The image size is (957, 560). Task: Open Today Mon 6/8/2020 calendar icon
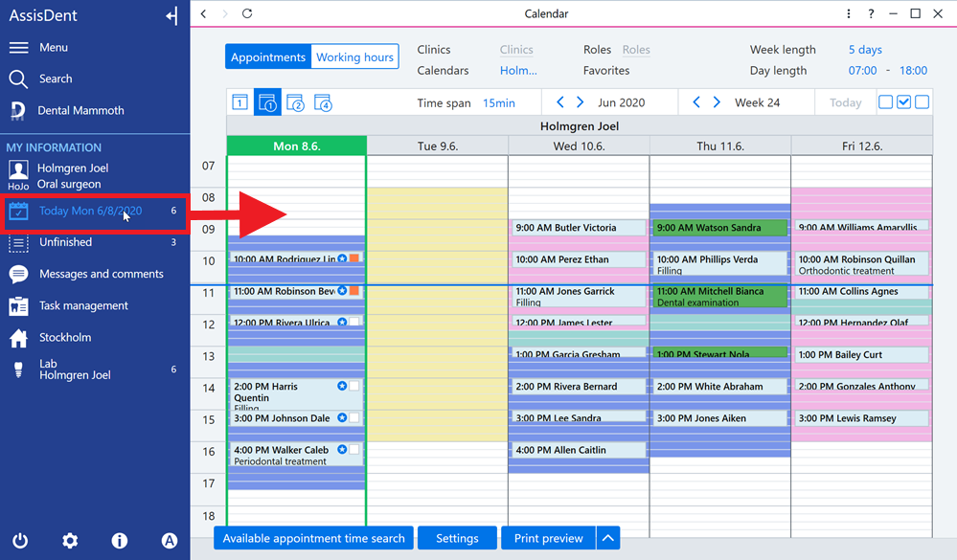(x=18, y=211)
